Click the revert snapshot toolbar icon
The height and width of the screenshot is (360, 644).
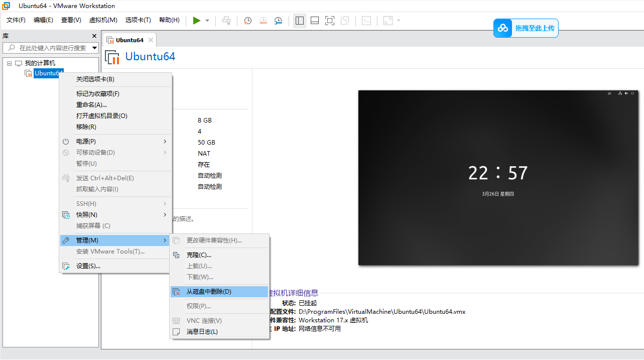pyautogui.click(x=263, y=21)
